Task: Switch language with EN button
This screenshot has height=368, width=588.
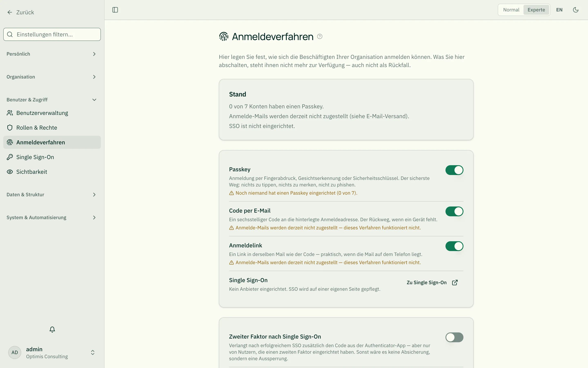Action: point(559,10)
